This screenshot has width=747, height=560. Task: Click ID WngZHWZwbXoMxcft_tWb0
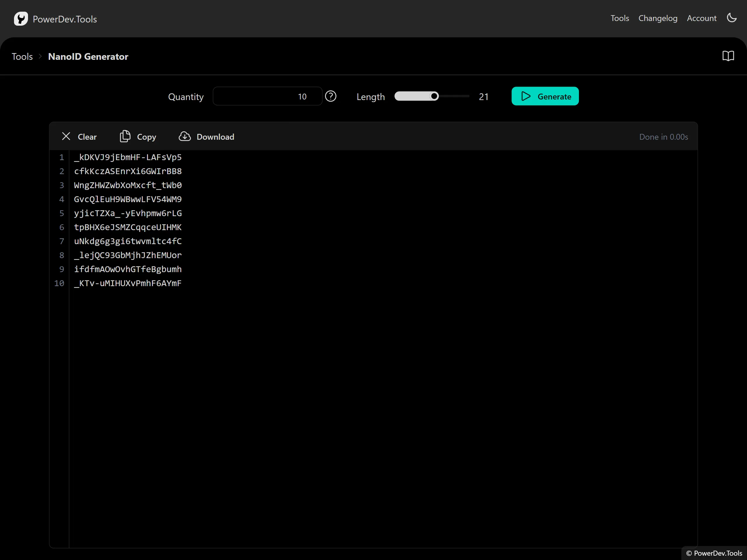pos(128,185)
